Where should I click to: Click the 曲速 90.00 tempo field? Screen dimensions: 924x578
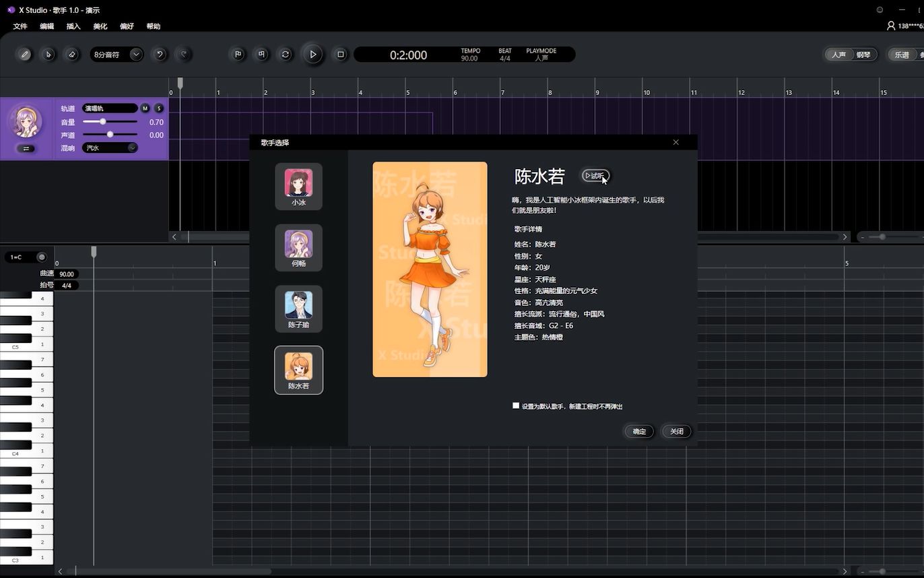66,274
